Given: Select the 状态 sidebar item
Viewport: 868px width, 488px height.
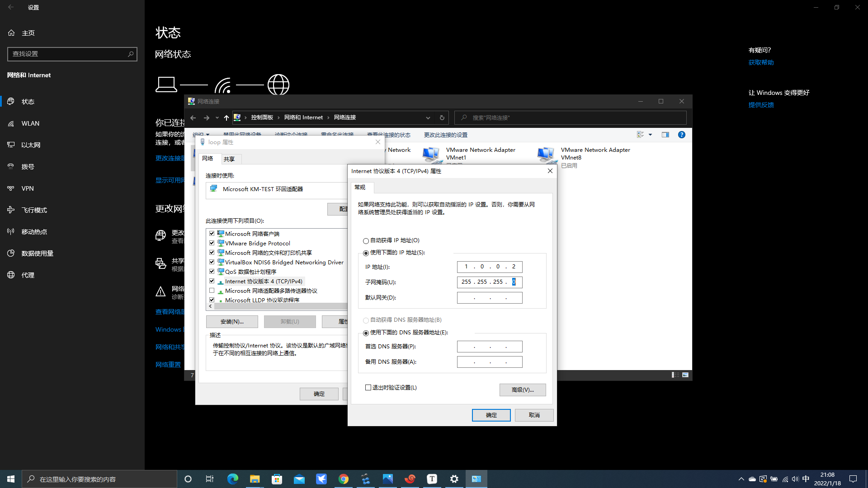Looking at the screenshot, I should tap(72, 102).
